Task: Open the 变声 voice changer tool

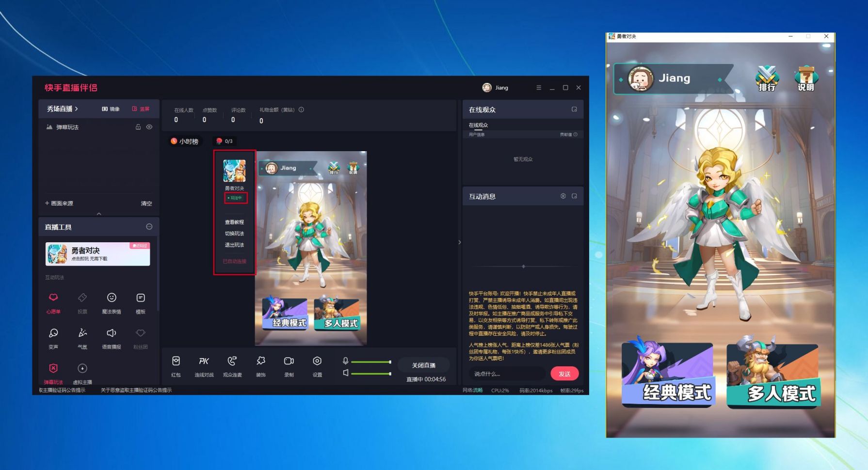Action: coord(53,338)
